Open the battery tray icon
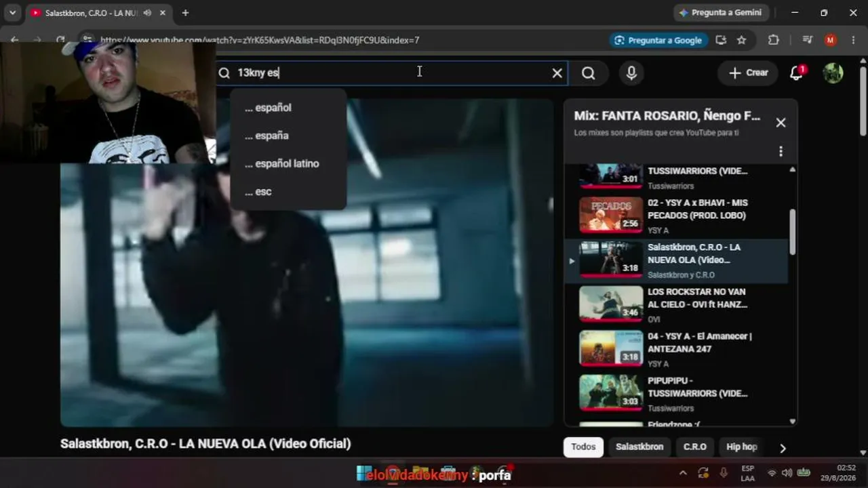Screen dimensions: 868x488 [804, 473]
